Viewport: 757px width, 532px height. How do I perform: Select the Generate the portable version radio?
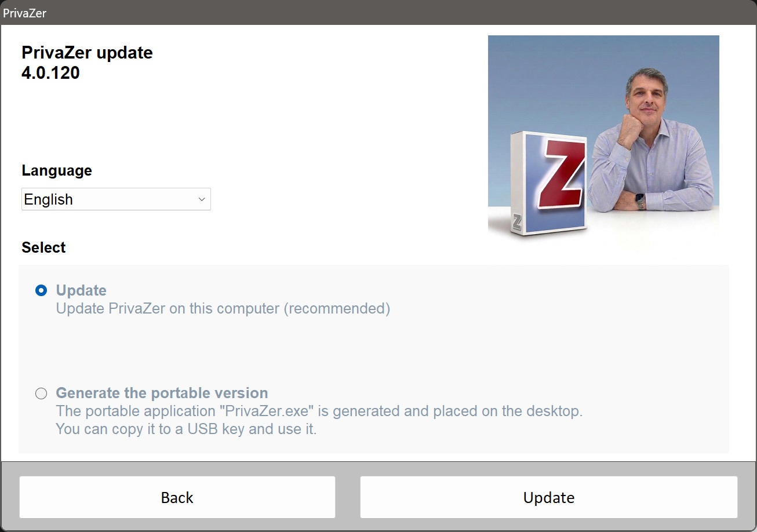(41, 393)
